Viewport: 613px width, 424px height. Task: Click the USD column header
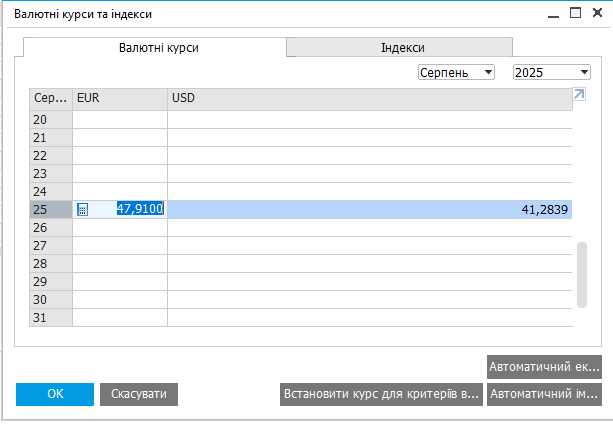point(370,98)
